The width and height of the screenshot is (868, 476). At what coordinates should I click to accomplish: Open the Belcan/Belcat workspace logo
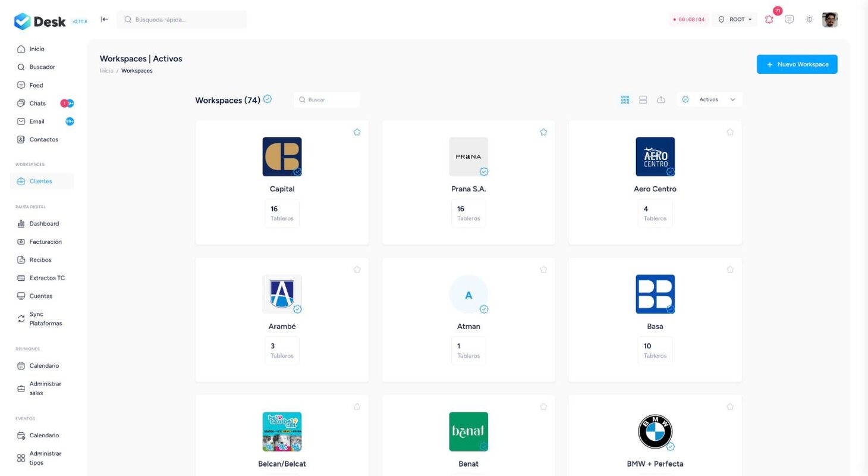click(282, 431)
